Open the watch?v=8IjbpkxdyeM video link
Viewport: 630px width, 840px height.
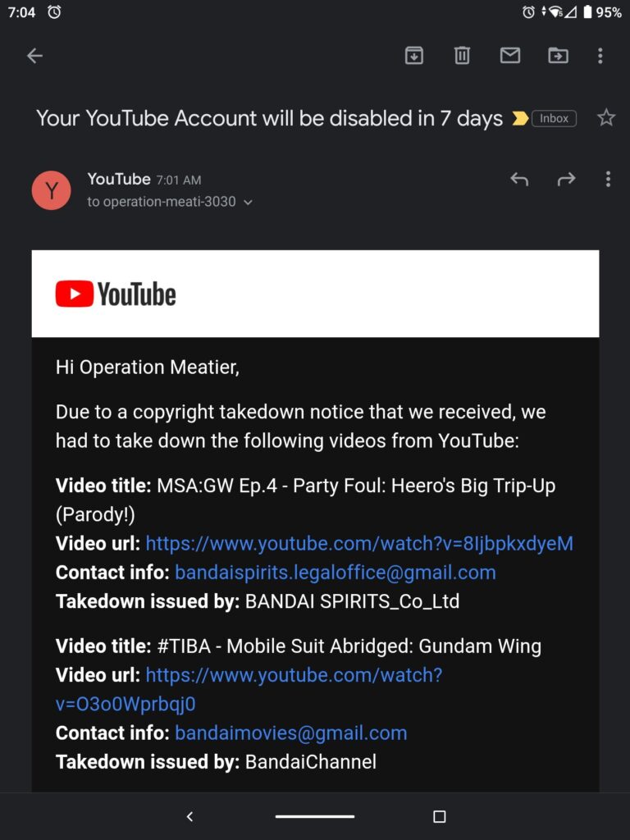(x=359, y=543)
